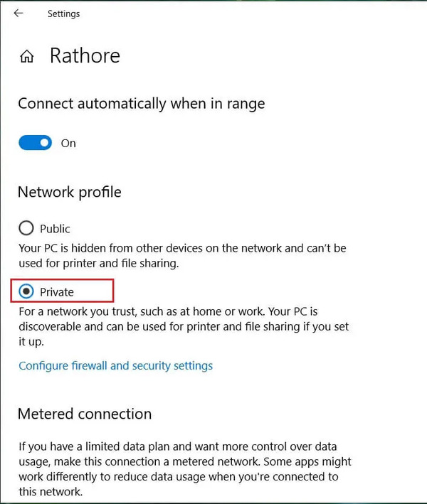Click the 'Metered connection' section heading
427x504 pixels.
click(85, 414)
